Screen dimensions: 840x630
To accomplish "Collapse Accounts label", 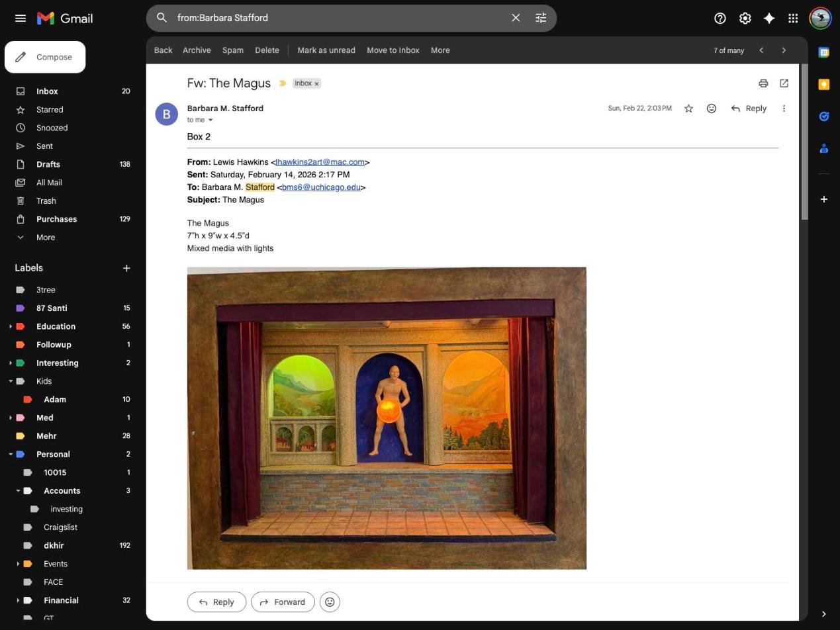I will tap(18, 491).
